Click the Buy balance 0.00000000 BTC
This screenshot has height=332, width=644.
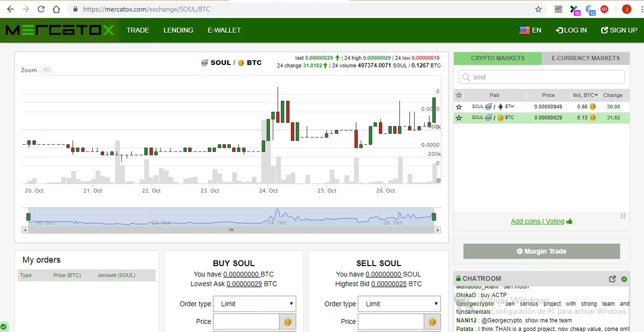(242, 274)
